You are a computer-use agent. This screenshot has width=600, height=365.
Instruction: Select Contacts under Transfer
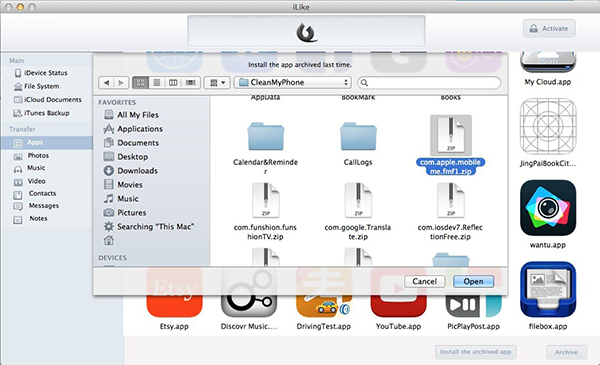point(35,194)
